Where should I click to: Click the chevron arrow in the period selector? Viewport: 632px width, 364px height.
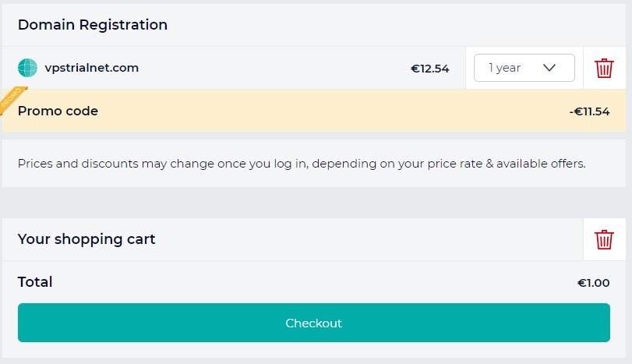(x=549, y=68)
